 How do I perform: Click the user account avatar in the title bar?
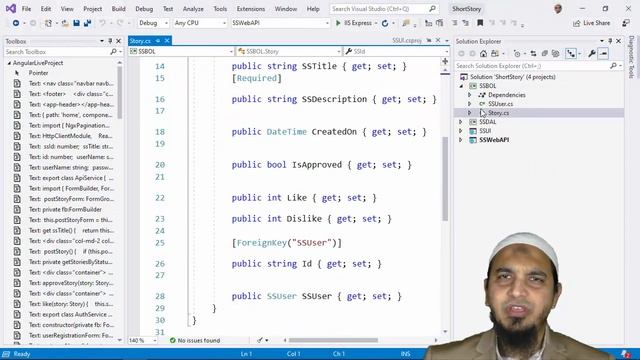[x=558, y=9]
